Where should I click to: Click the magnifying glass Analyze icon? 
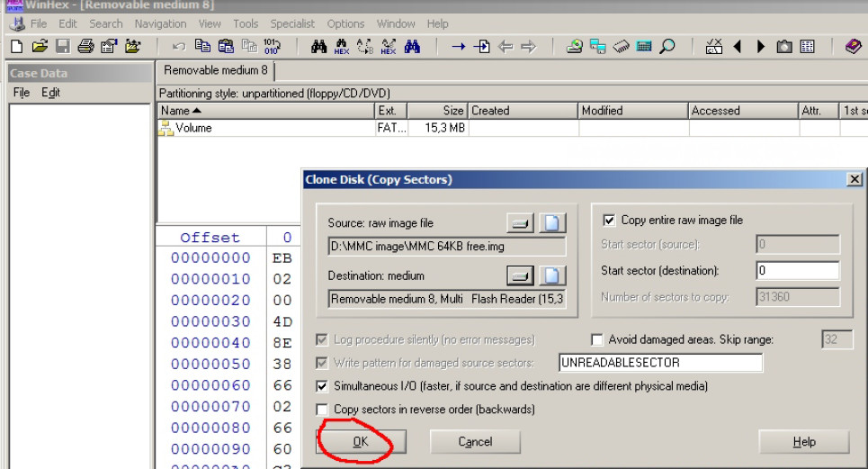tap(667, 47)
